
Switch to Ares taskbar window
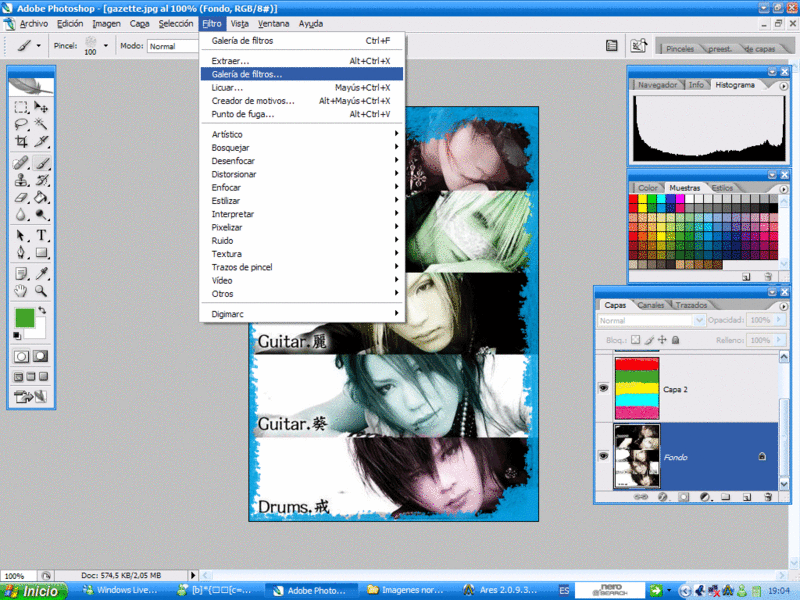pyautogui.click(x=500, y=590)
